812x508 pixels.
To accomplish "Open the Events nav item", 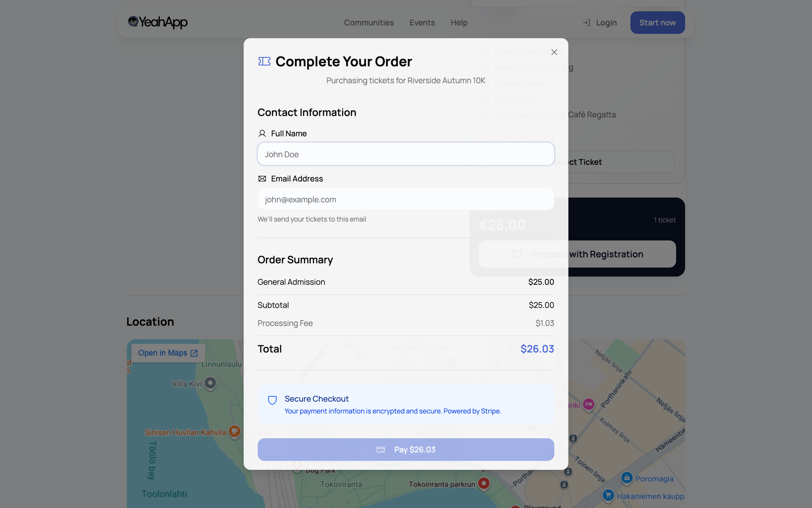I will click(422, 23).
